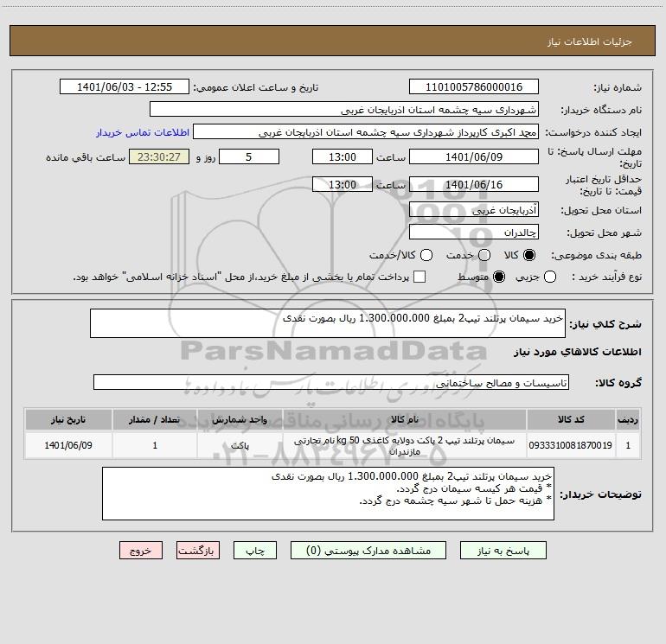Click product code 0933310081870019 cell
The height and width of the screenshot is (644, 666).
tap(571, 445)
